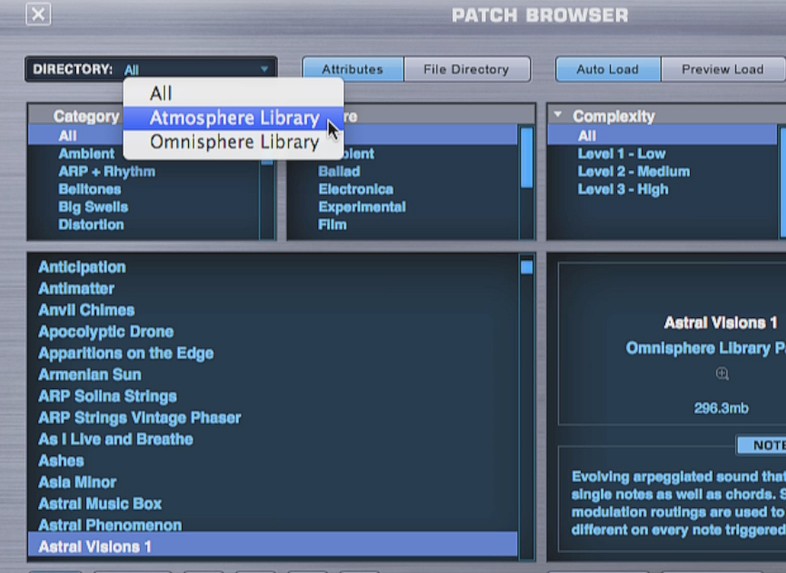The width and height of the screenshot is (786, 573).
Task: Choose All in the directory popup menu
Action: click(234, 93)
